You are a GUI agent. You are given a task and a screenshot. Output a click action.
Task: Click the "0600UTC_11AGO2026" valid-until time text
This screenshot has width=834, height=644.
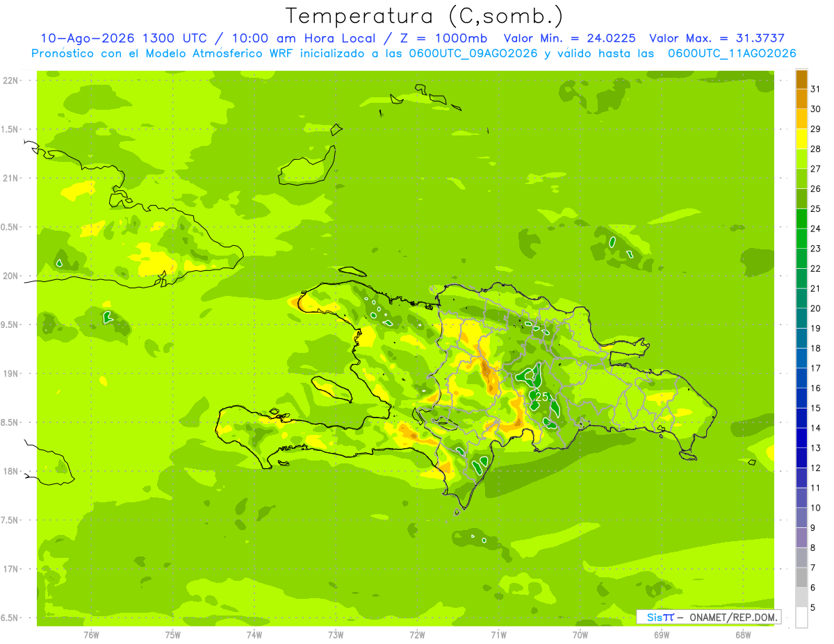click(x=732, y=53)
